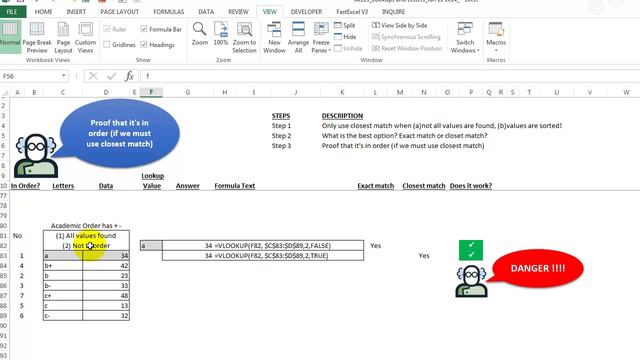Screen dimensions: 640x360
Task: Click the professor cartoon beside DANGER
Action: pyautogui.click(x=471, y=281)
